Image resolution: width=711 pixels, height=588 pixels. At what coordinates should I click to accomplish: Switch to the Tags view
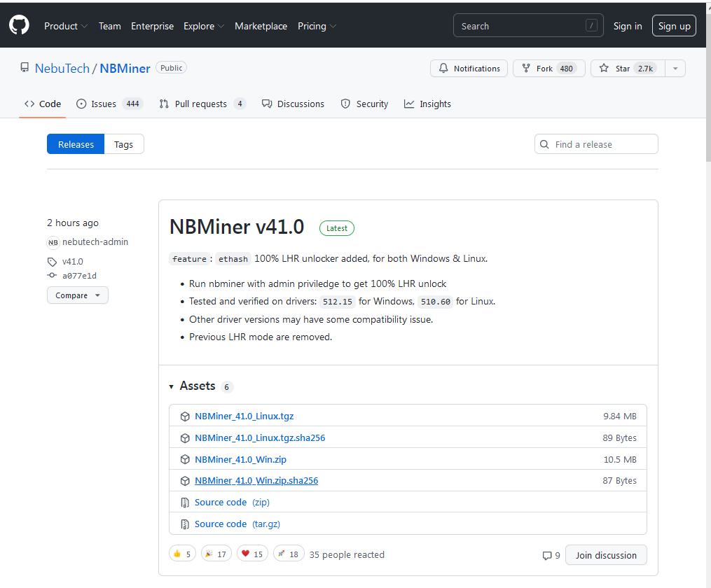(x=123, y=144)
